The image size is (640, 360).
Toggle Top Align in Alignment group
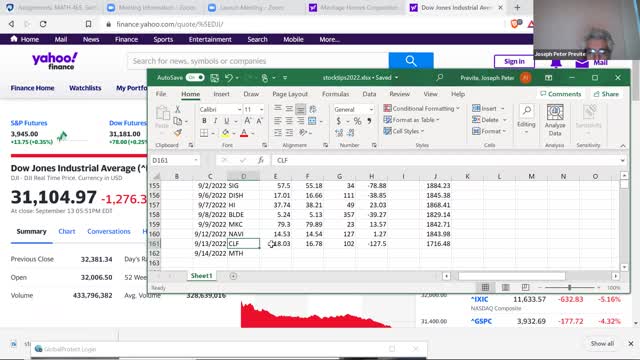tap(278, 109)
